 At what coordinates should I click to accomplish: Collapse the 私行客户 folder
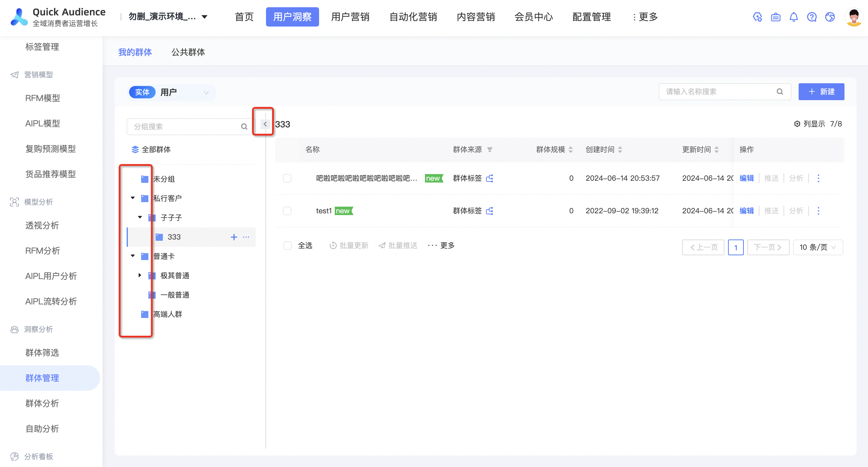(133, 198)
